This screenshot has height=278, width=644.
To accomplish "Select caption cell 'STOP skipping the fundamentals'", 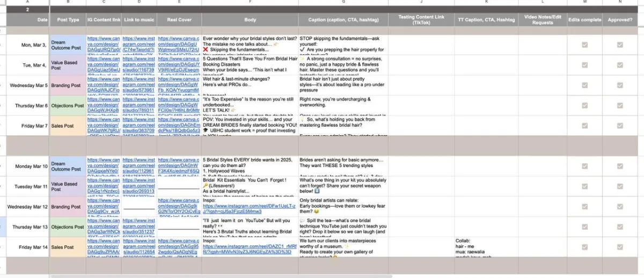I will click(342, 45).
